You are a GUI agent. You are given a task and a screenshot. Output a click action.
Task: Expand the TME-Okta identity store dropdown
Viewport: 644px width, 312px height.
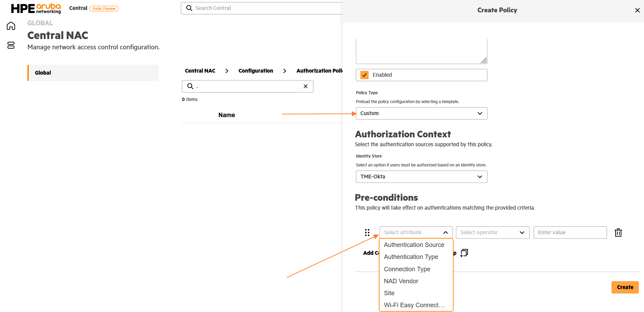pos(421,177)
